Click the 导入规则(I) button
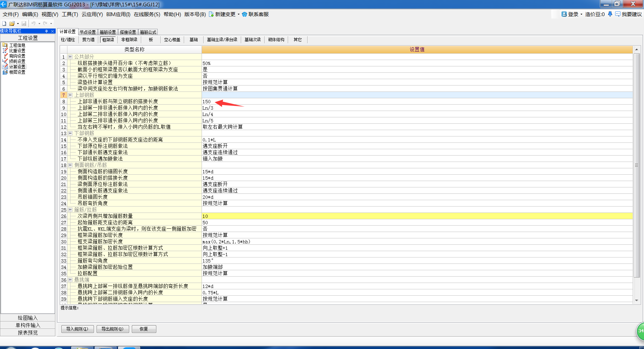Image resolution: width=644 pixels, height=349 pixels. point(77,329)
